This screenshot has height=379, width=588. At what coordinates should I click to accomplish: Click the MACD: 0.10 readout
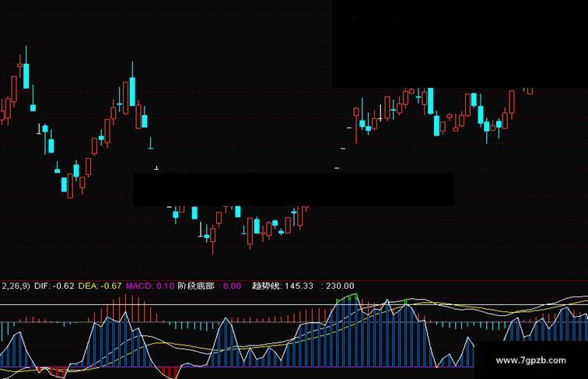[x=150, y=286]
